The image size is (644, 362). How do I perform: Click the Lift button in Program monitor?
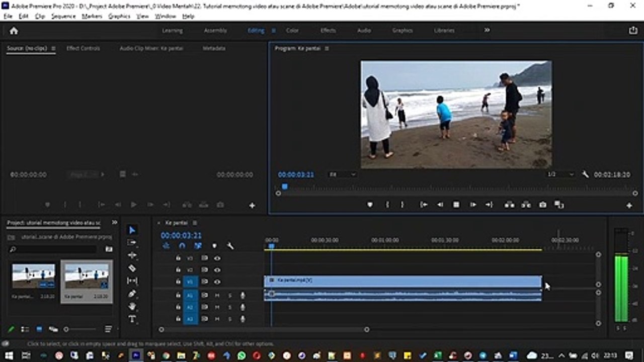(x=509, y=205)
